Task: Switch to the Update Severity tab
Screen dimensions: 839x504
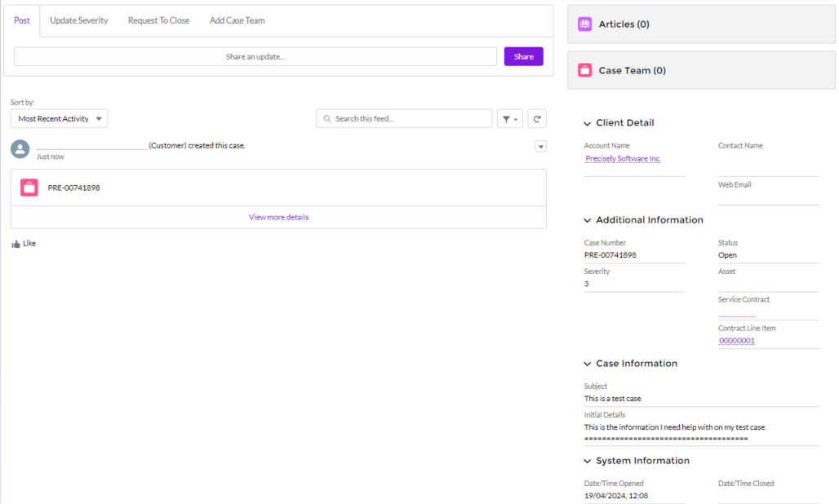Action: [79, 20]
